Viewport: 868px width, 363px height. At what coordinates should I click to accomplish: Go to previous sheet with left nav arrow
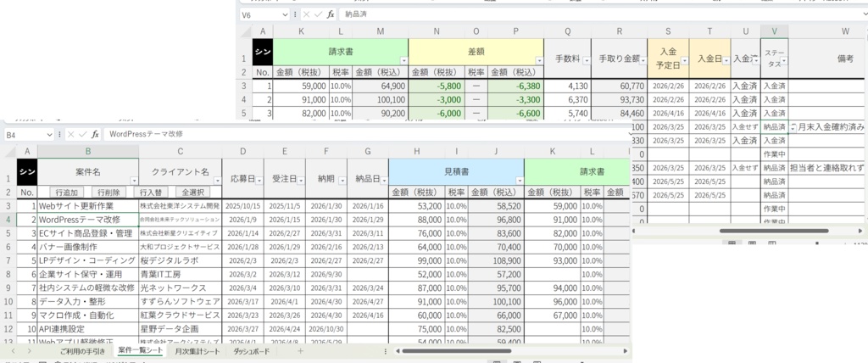pos(14,351)
